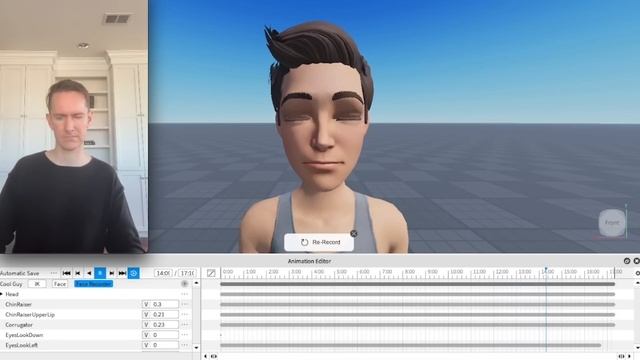Edit the Corrugator value field
This screenshot has width=640, height=360.
(160, 324)
